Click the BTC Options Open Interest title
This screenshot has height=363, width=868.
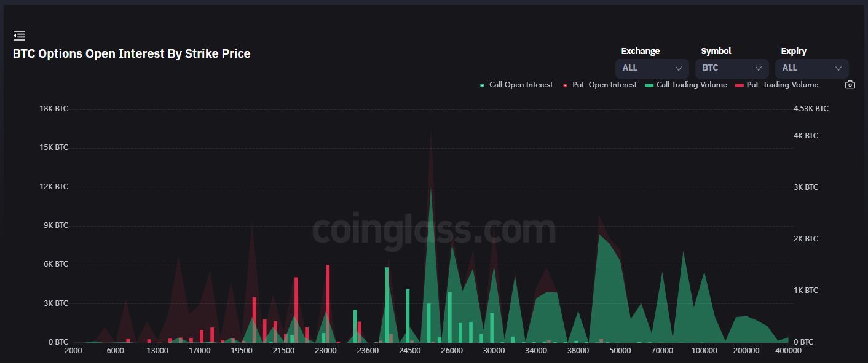(x=132, y=53)
